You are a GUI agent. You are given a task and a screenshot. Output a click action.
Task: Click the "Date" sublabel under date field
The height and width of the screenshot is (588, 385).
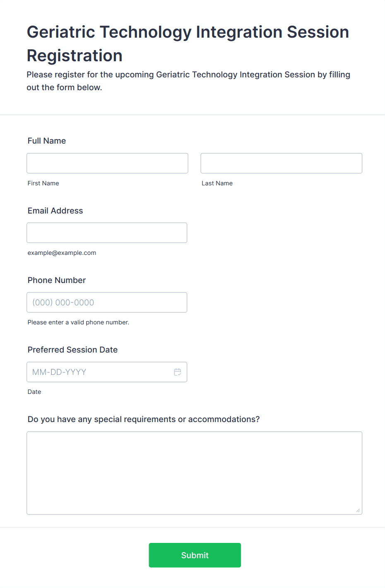click(x=34, y=392)
